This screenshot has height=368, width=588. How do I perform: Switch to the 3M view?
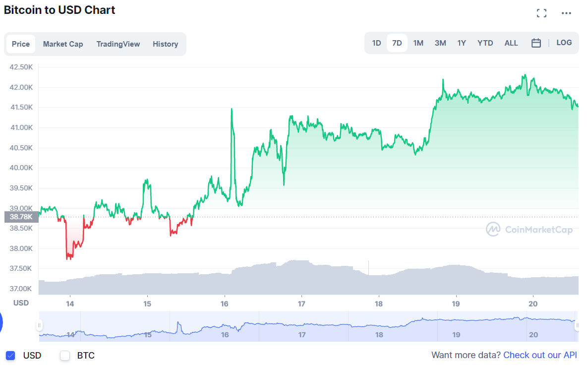point(440,43)
